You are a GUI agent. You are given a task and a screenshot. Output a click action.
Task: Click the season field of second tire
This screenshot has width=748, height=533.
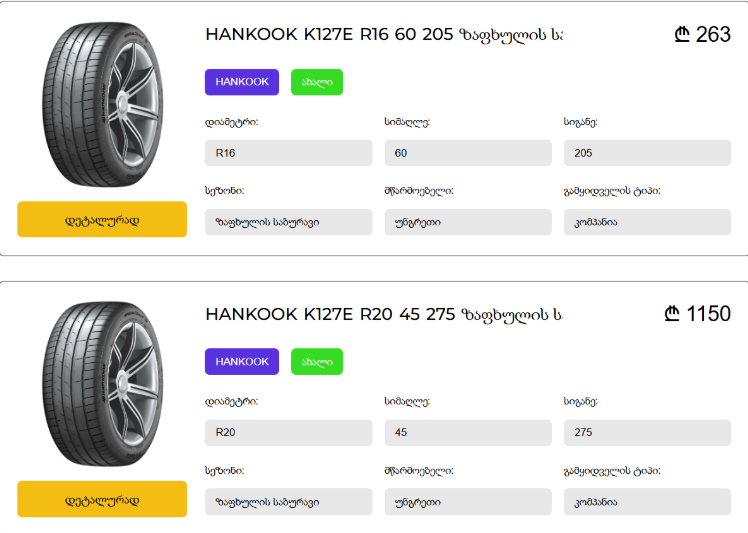288,502
